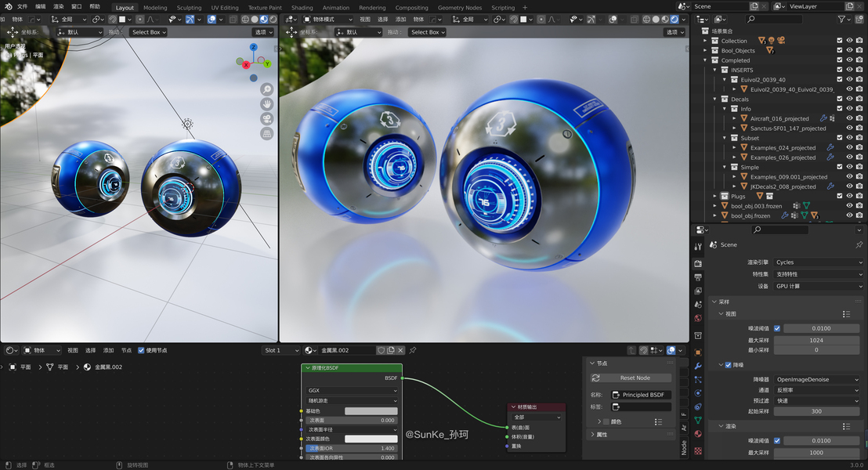Open the 特性集 支持特性 dropdown
868x470 pixels.
(x=818, y=274)
